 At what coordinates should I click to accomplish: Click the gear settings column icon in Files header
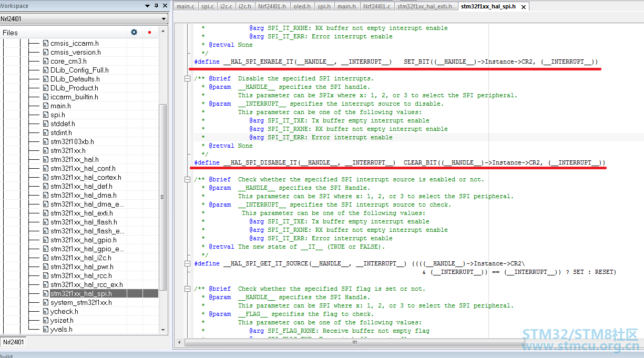click(x=134, y=32)
